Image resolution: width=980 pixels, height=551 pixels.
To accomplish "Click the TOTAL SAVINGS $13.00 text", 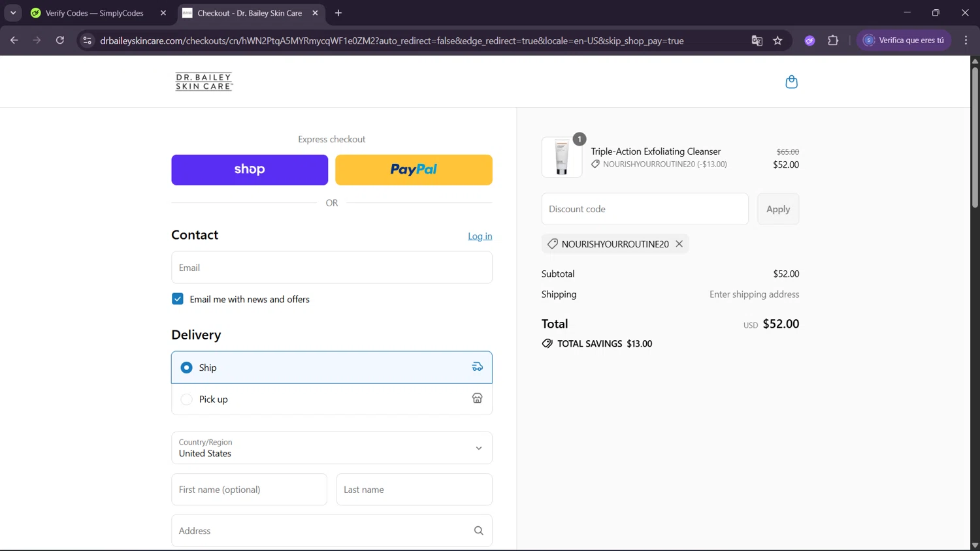I will tap(604, 343).
